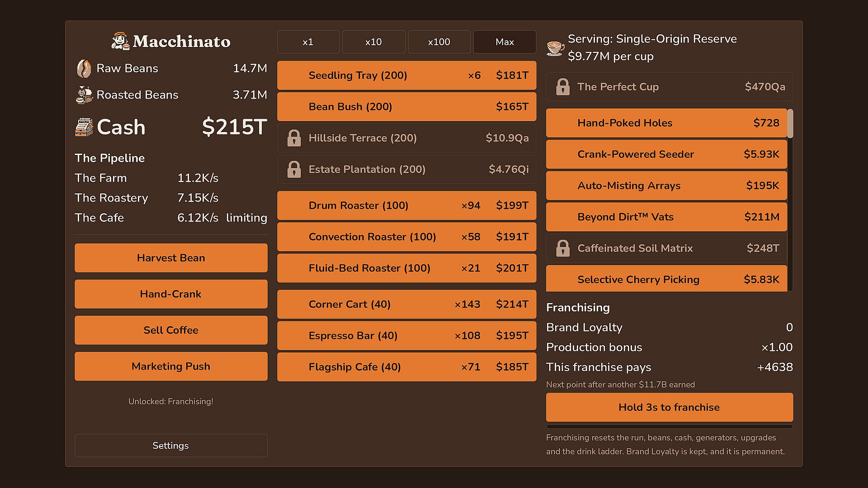
Task: Purchase Crank-Powered Seeder upgrade
Action: pyautogui.click(x=666, y=154)
